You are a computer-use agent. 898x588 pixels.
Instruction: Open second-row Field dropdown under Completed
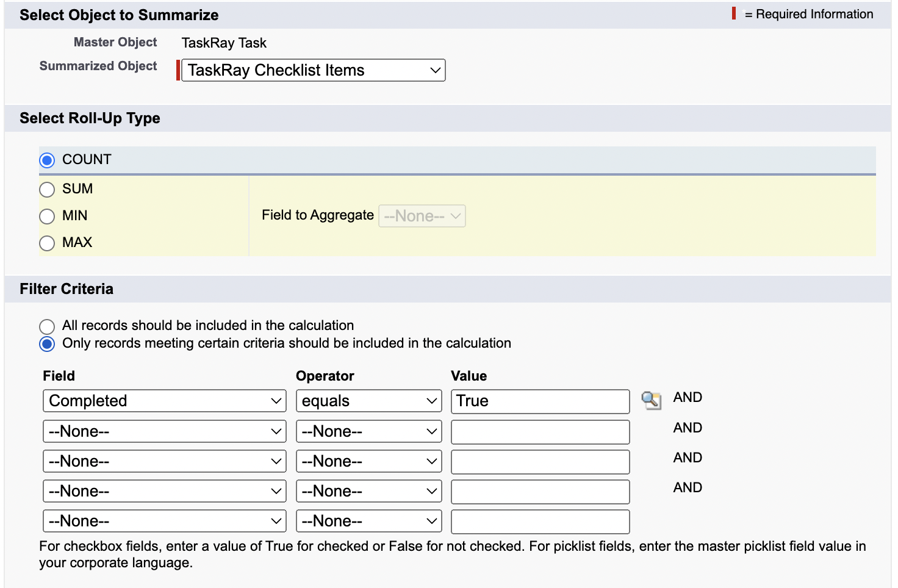click(x=165, y=431)
